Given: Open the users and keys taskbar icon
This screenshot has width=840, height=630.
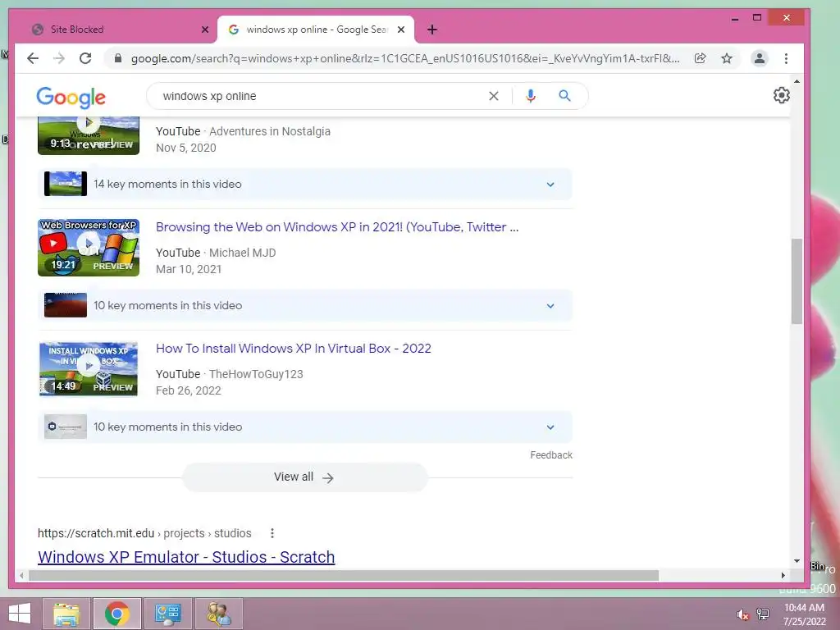Looking at the screenshot, I should (218, 614).
